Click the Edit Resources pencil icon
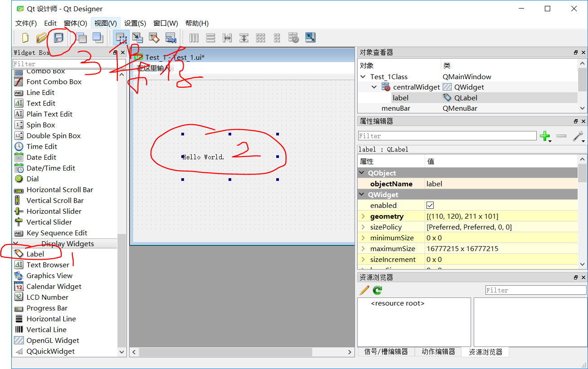Image resolution: width=588 pixels, height=369 pixels. (x=364, y=290)
